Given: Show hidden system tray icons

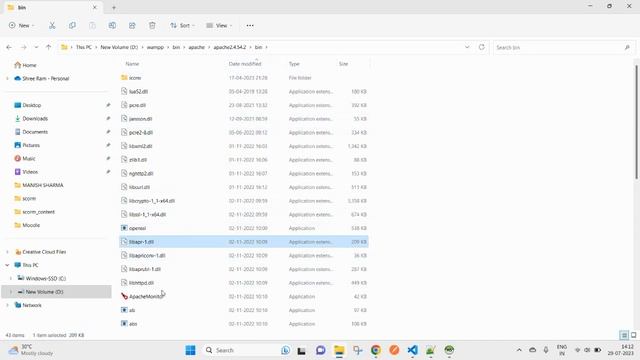Looking at the screenshot, I should 519,350.
